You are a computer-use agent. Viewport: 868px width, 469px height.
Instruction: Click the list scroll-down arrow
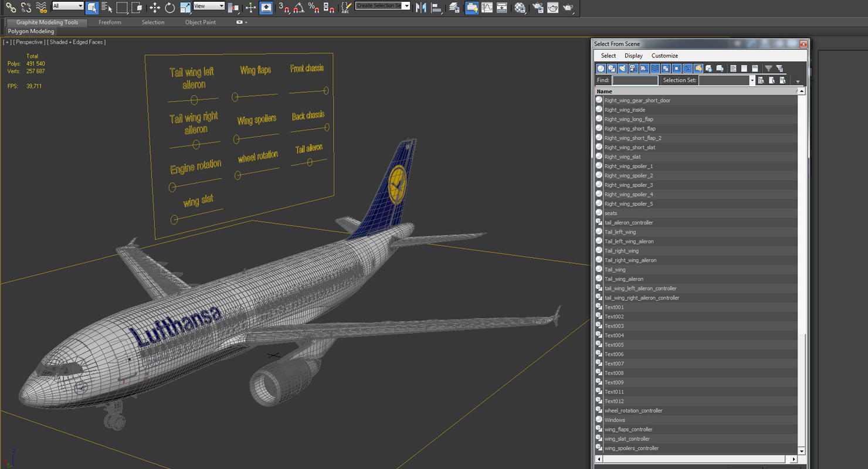(802, 451)
